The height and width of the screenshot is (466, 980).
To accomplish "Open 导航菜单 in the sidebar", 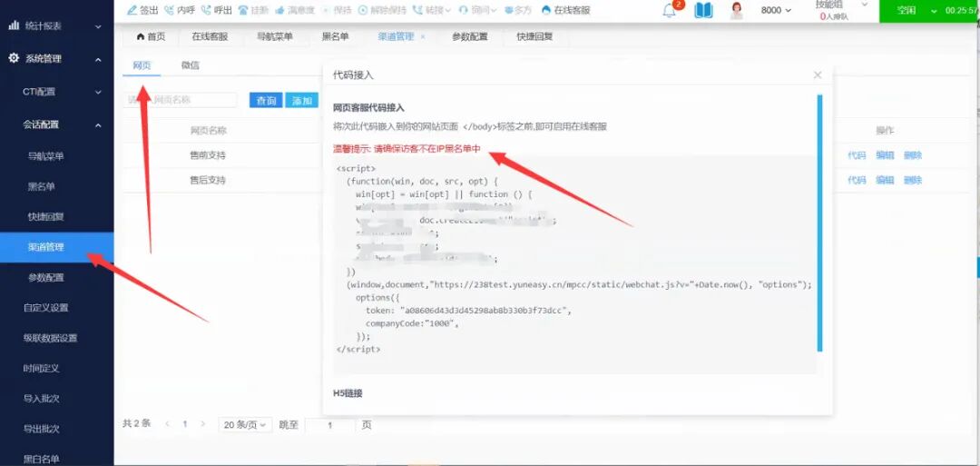I will tap(45, 156).
